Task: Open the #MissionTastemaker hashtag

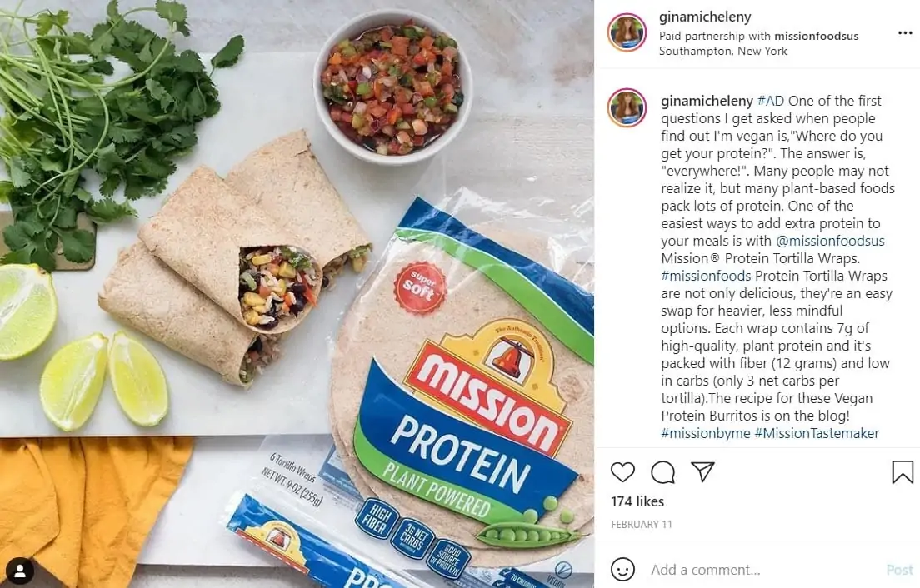Action: pyautogui.click(x=816, y=433)
